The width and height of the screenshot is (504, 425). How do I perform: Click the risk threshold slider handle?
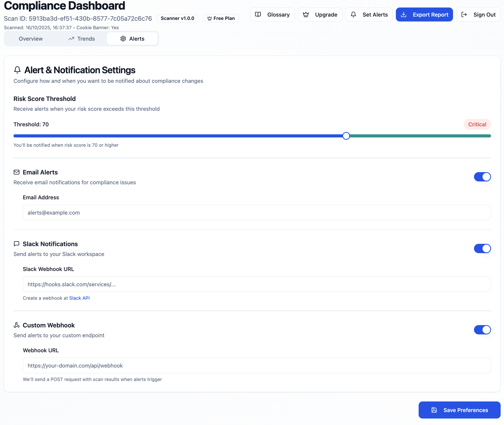tap(346, 136)
